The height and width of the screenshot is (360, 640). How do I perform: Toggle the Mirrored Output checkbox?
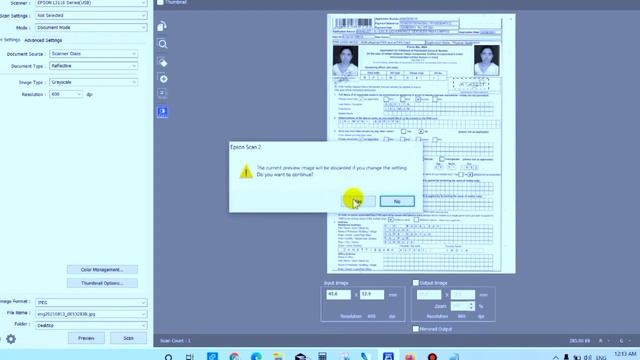tap(416, 329)
